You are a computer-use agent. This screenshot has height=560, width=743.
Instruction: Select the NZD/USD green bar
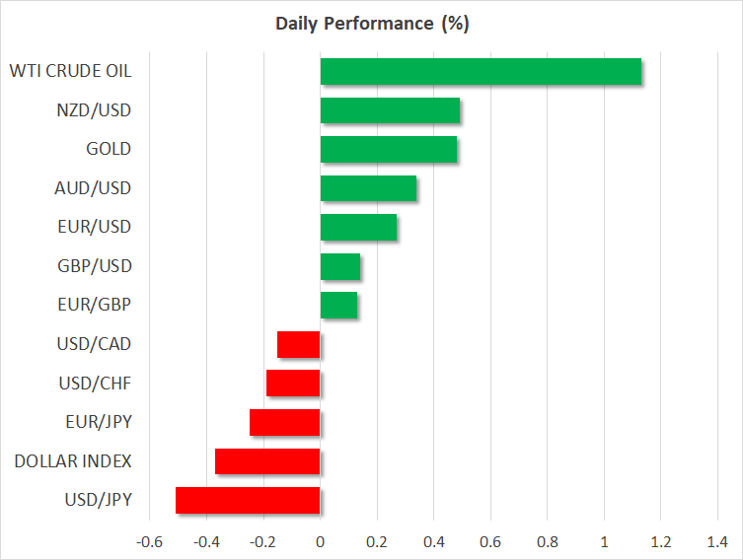[390, 110]
